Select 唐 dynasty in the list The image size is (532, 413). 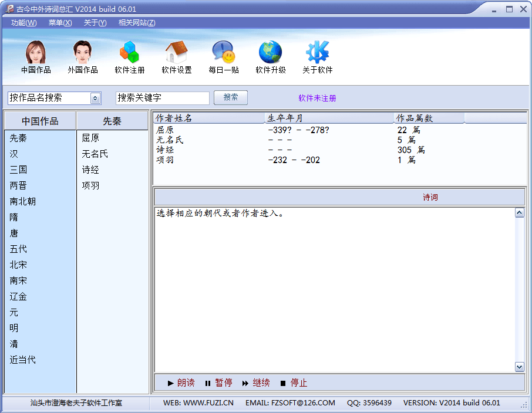[x=14, y=233]
